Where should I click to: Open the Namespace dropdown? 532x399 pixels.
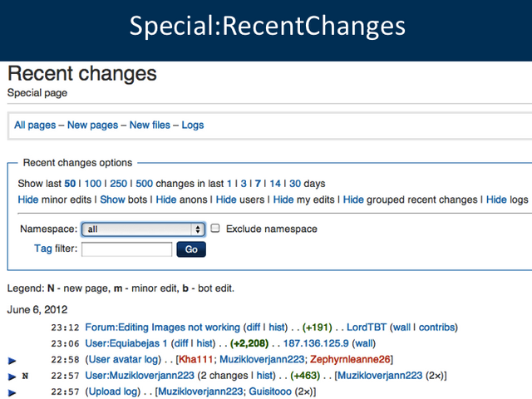[x=143, y=229]
